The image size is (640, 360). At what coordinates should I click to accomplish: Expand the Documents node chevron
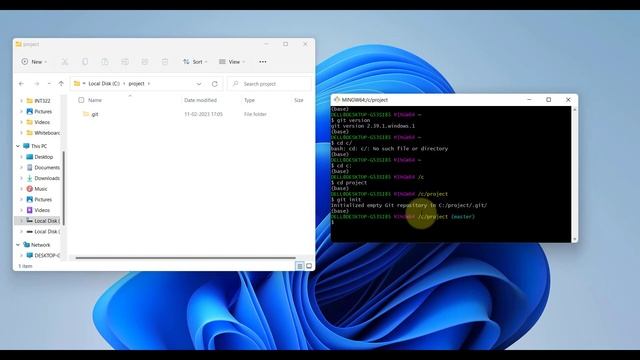pos(22,167)
